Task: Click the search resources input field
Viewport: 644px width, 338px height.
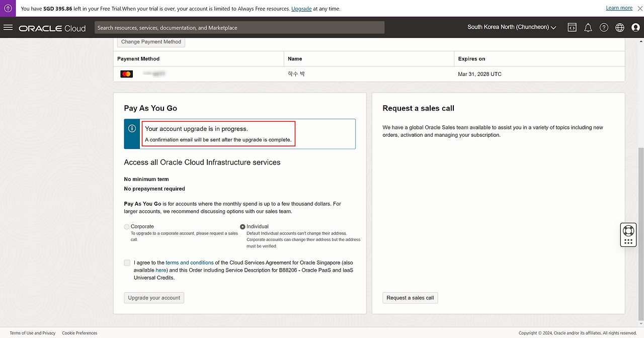Action: [x=239, y=28]
